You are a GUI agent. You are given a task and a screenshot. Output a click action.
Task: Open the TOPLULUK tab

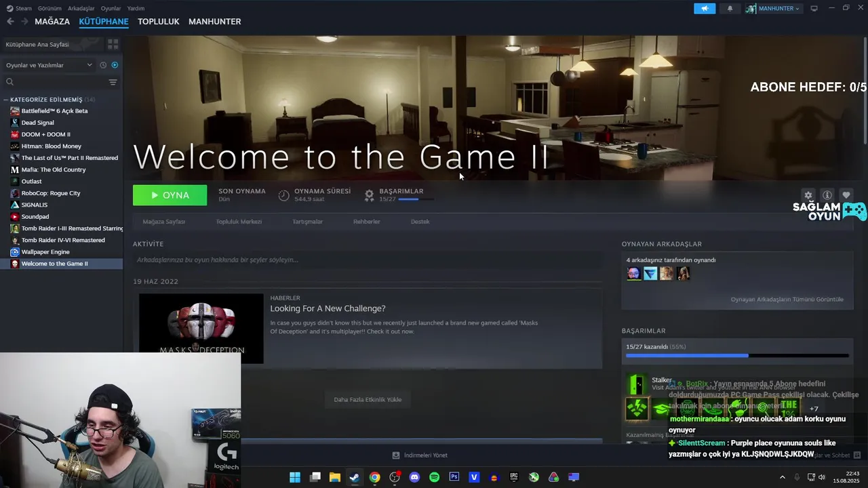159,22
